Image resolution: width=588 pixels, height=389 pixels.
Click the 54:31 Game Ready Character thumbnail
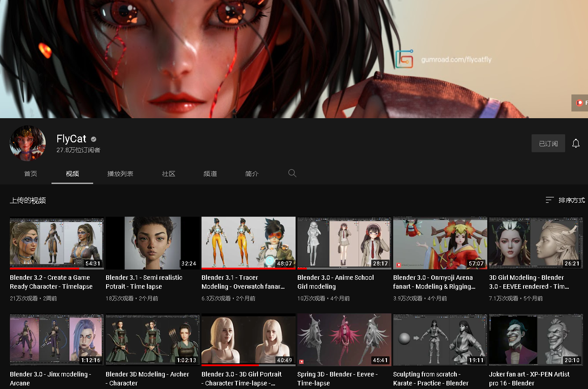(57, 243)
